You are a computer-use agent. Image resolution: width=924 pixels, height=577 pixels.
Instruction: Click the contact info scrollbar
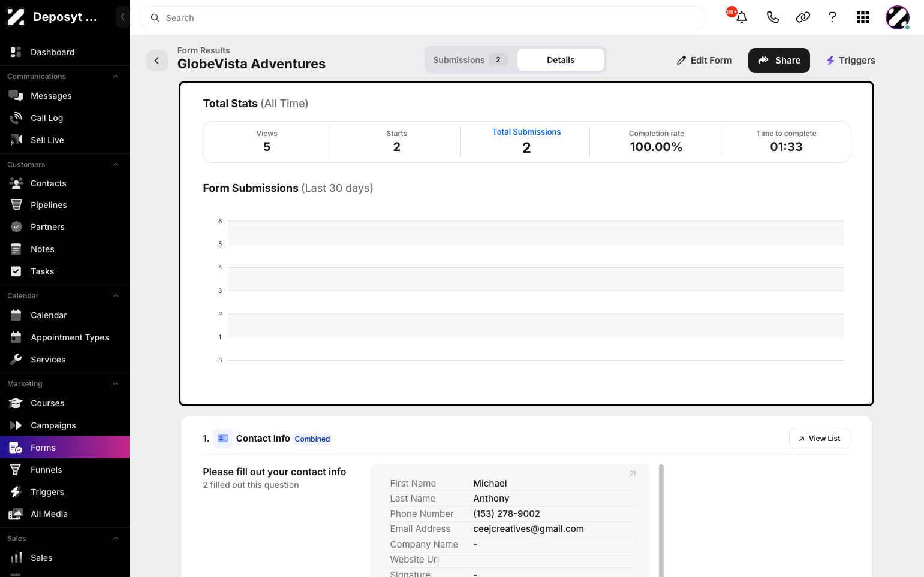pyautogui.click(x=661, y=520)
